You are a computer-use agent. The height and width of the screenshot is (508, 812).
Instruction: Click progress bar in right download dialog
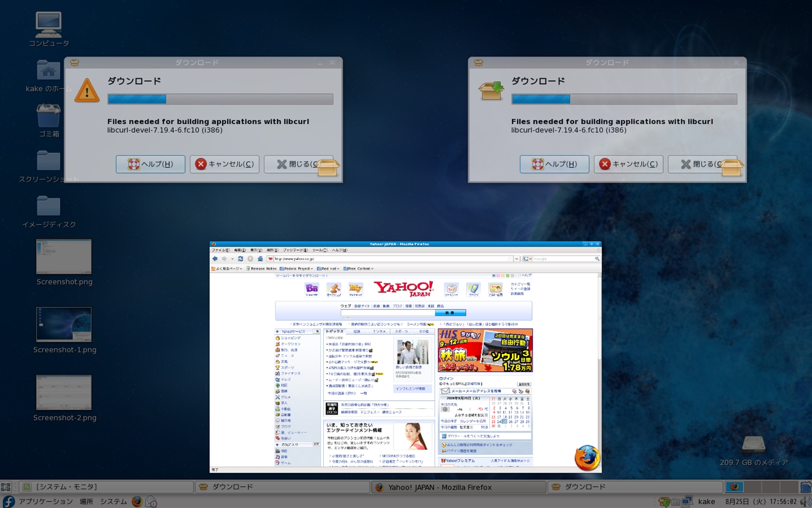[x=624, y=99]
